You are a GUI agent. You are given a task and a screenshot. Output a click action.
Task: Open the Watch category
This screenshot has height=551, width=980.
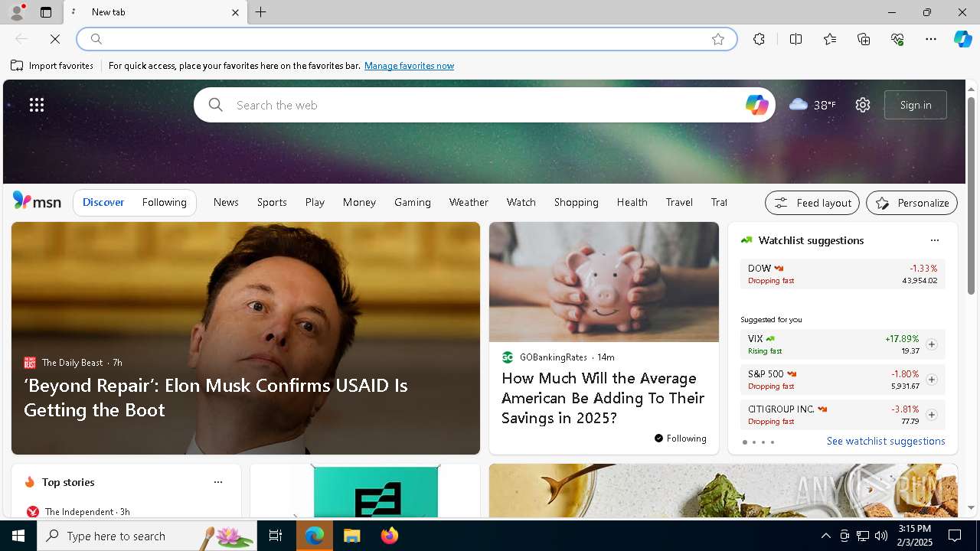(x=521, y=202)
